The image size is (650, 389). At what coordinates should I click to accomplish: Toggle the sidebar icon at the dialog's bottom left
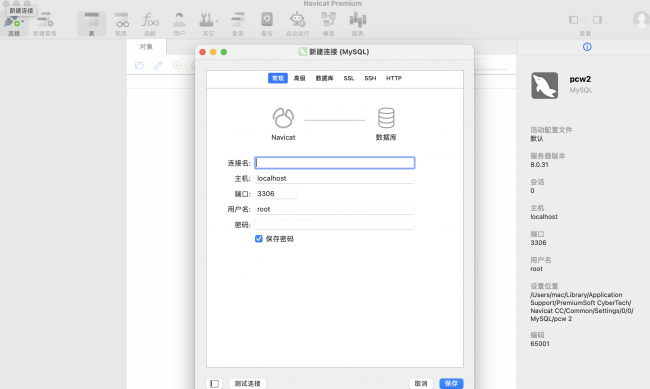pos(214,384)
